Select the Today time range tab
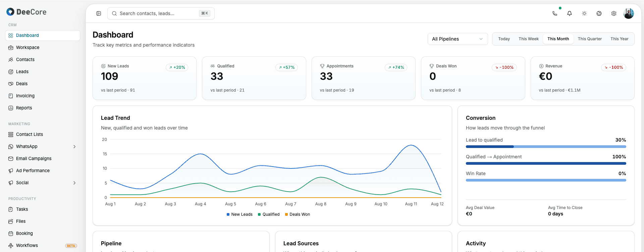644x252 pixels. (504, 39)
